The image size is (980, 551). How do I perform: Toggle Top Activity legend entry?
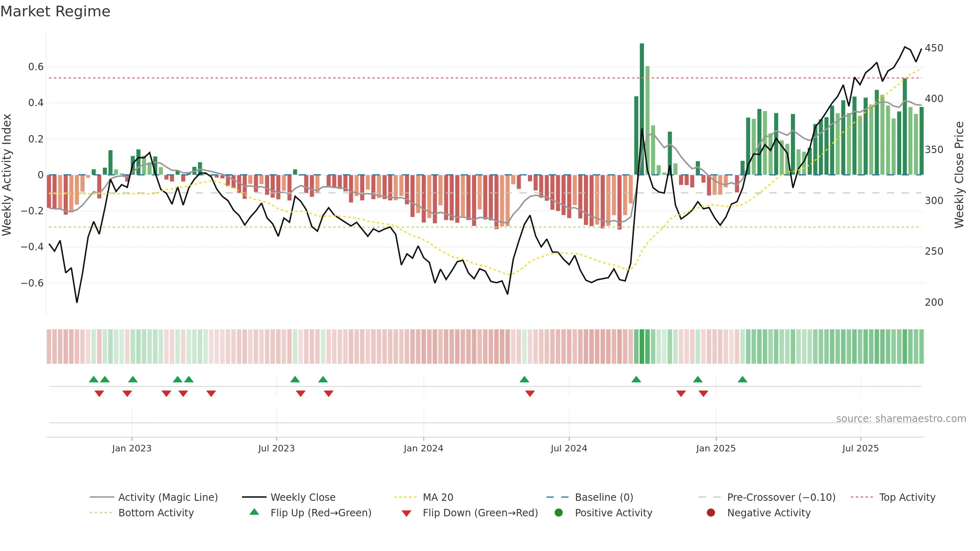[893, 497]
